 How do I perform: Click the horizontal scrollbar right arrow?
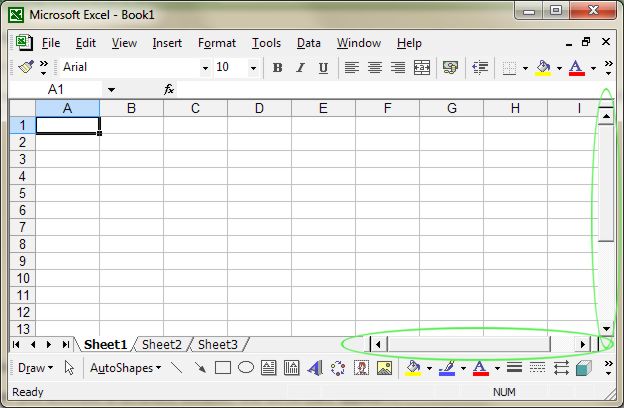point(583,345)
